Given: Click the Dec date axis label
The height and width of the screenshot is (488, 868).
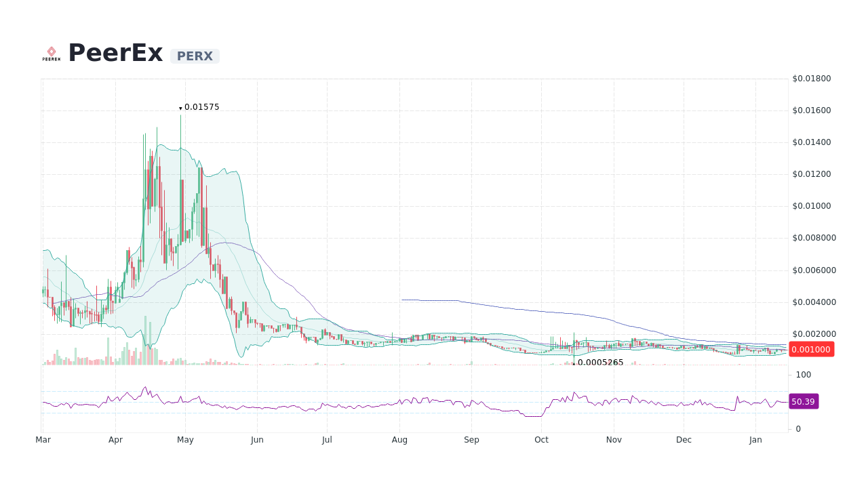Looking at the screenshot, I should 684,440.
